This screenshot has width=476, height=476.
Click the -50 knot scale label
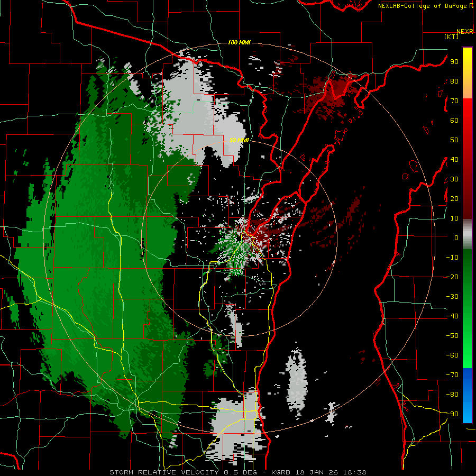(452, 336)
